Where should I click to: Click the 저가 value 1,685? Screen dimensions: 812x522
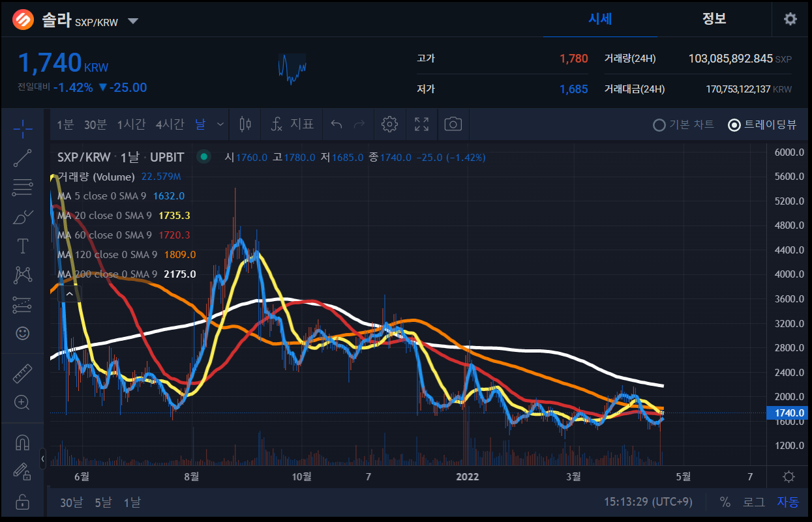click(x=573, y=89)
